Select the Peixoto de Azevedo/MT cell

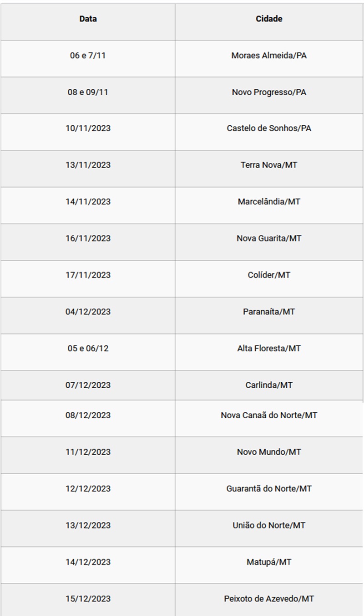[x=269, y=599]
